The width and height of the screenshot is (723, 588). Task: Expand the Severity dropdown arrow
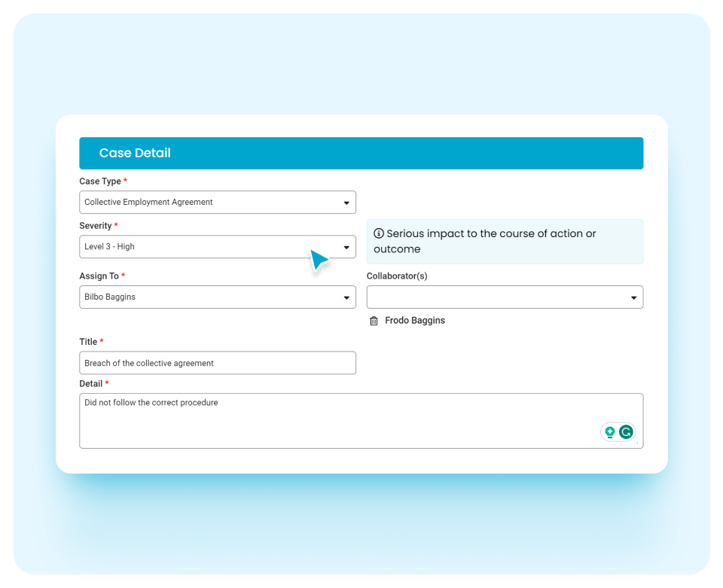coord(348,246)
